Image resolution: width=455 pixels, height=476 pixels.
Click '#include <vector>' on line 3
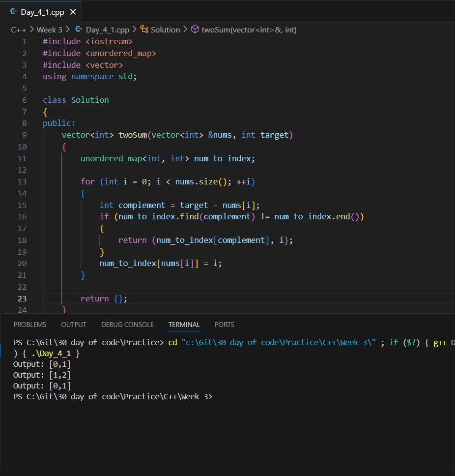coord(83,65)
